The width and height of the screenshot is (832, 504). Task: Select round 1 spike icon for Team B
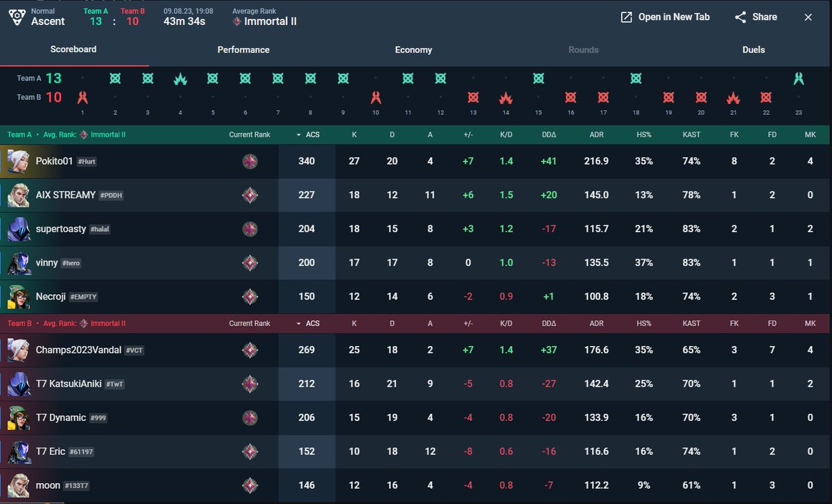tap(83, 97)
